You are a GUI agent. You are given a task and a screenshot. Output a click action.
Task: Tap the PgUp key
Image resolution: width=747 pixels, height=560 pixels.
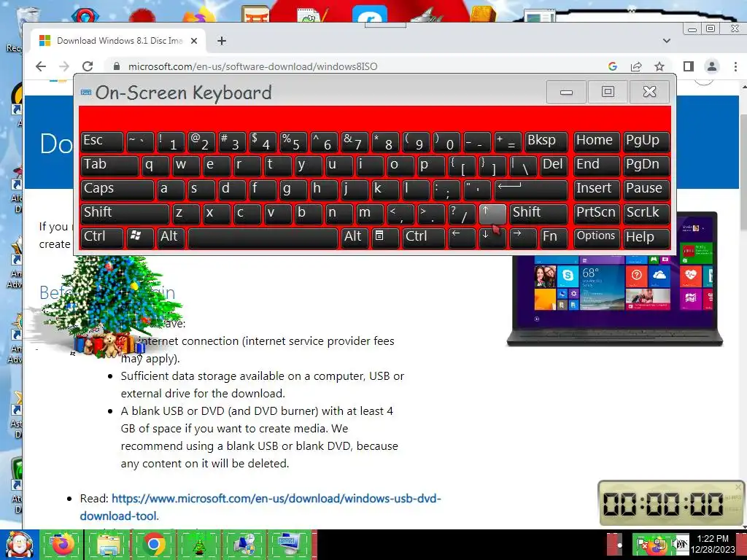[x=646, y=142]
